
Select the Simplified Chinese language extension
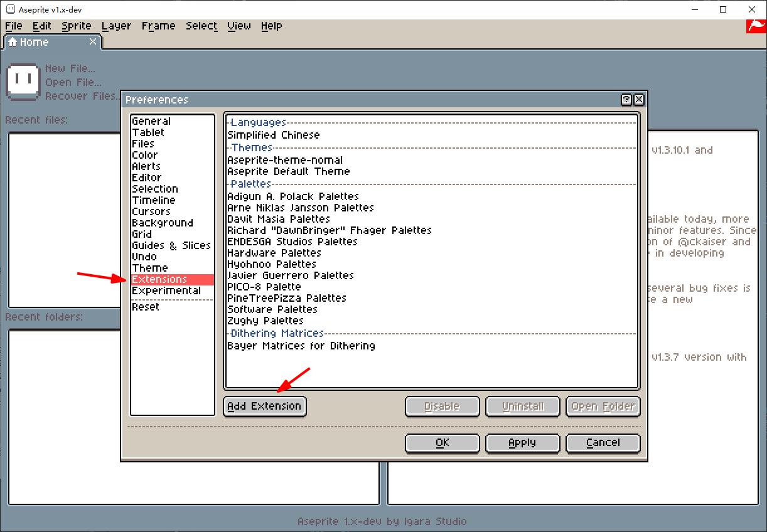click(x=432, y=135)
